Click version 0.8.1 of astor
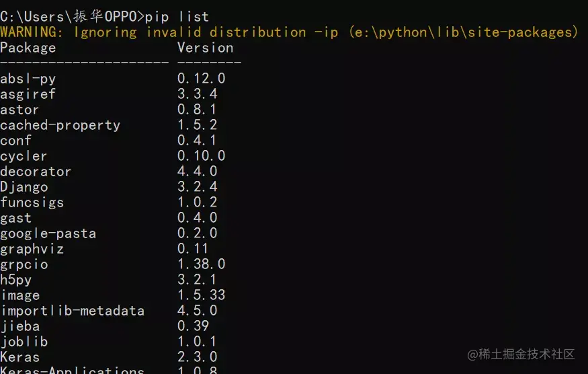588x374 pixels. click(x=198, y=109)
